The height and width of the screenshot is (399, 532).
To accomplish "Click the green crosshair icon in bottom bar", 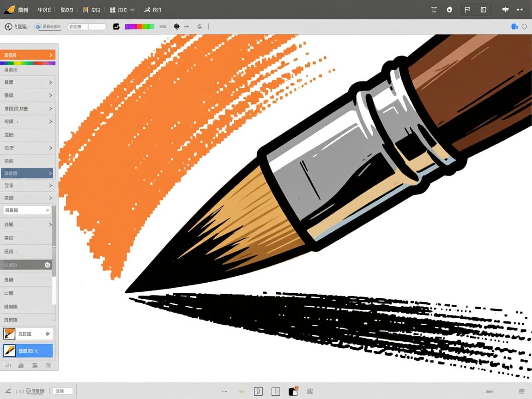I will tap(241, 392).
